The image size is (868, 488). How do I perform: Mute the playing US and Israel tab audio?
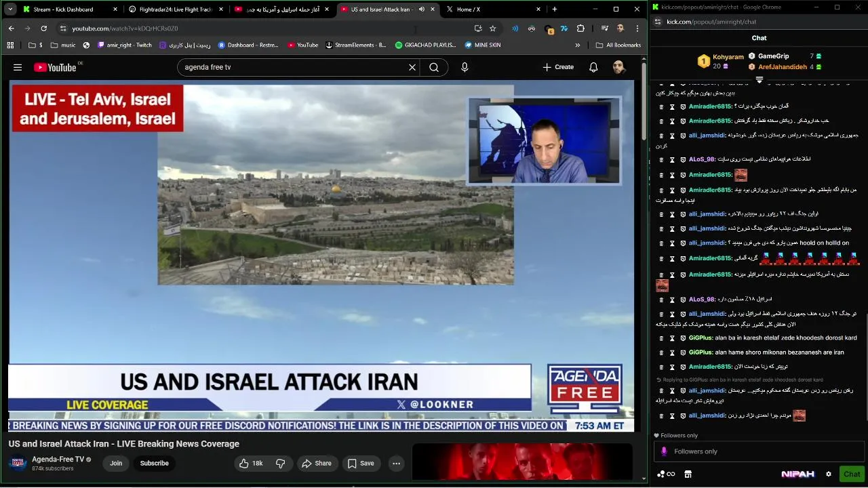422,9
